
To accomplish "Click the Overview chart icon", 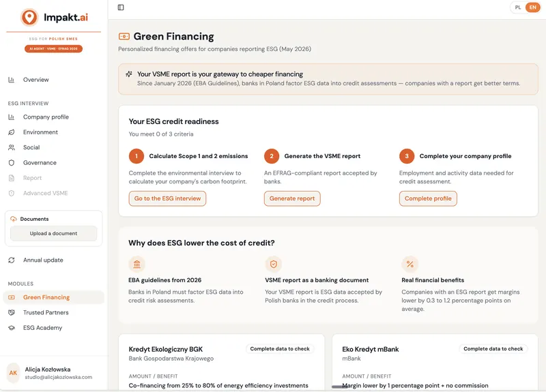I will coord(12,80).
